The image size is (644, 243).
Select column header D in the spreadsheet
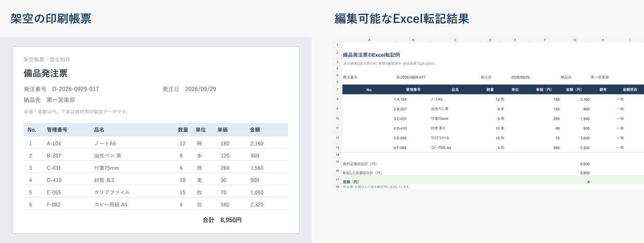pos(490,40)
